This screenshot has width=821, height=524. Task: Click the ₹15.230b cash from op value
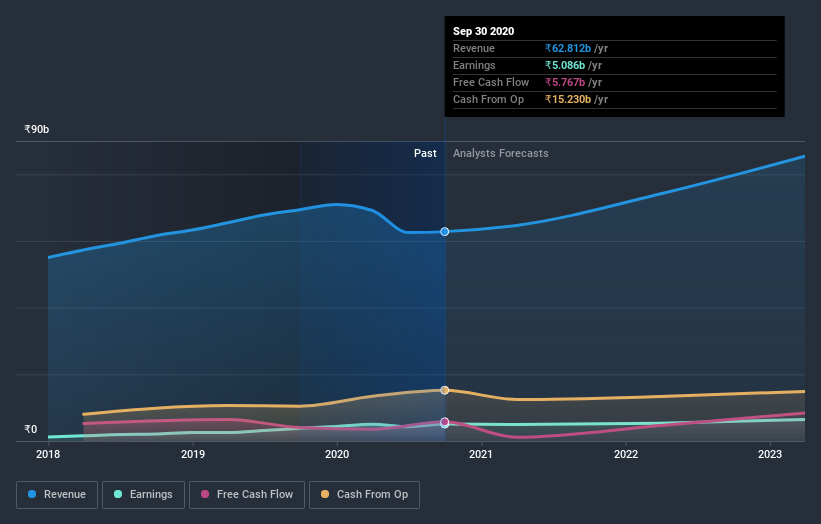(x=568, y=99)
